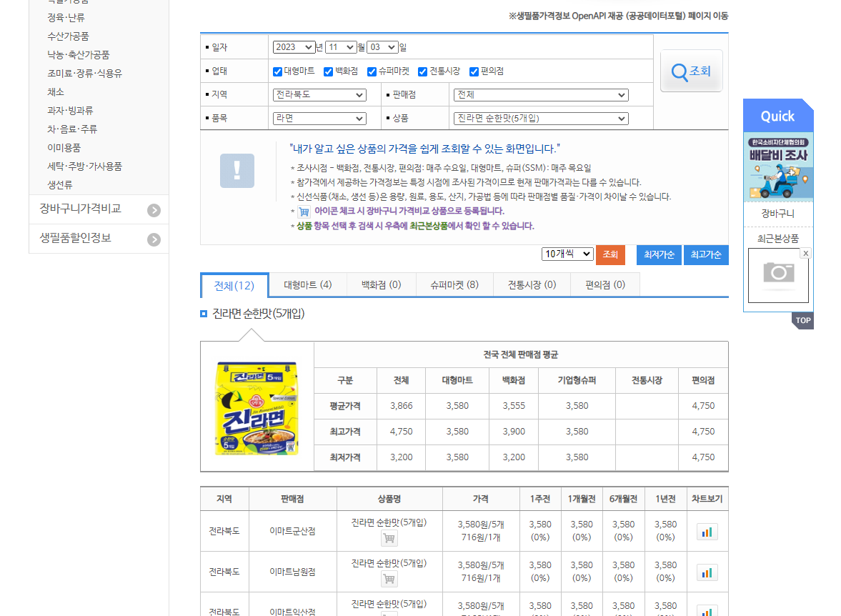
Task: Select 생선류 category
Action: pos(59,185)
